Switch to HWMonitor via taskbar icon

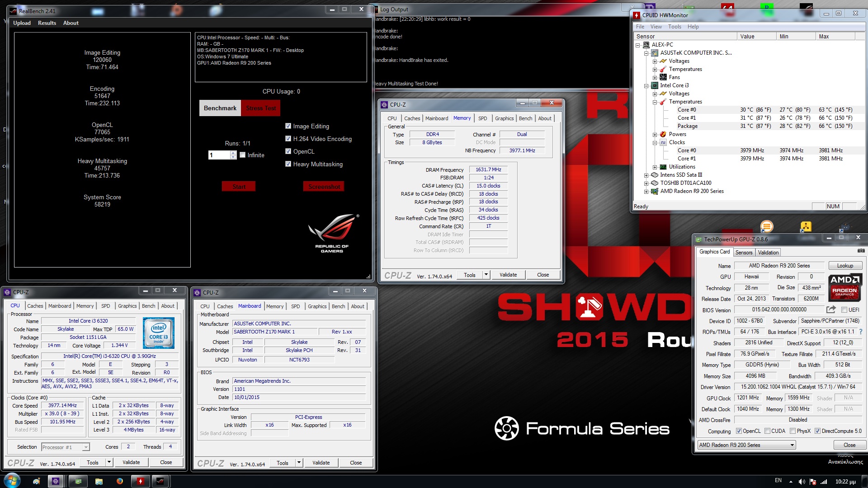coord(140,481)
